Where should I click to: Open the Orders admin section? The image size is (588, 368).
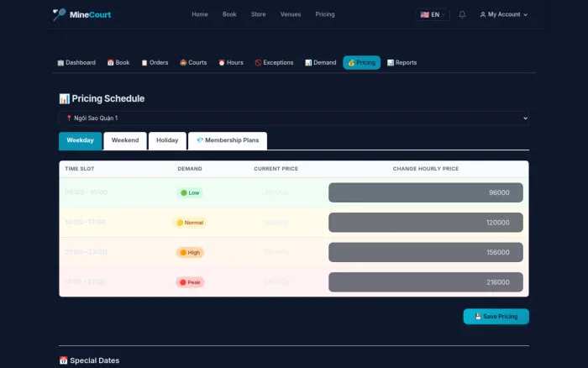pos(155,63)
